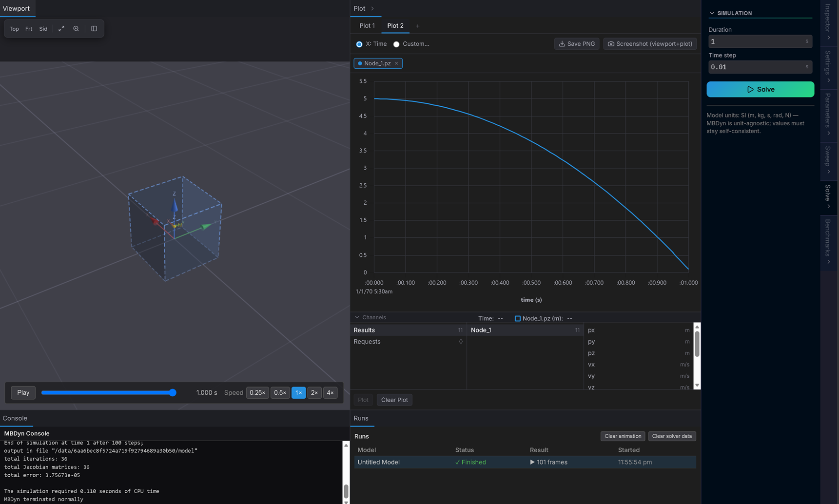Select the px channel
This screenshot has width=839, height=504.
click(x=639, y=330)
